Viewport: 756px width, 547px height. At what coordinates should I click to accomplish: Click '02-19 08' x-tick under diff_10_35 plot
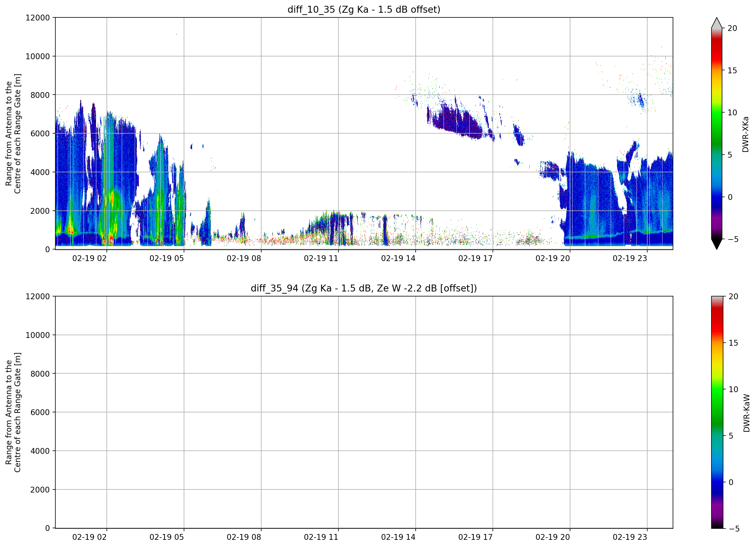[244, 259]
